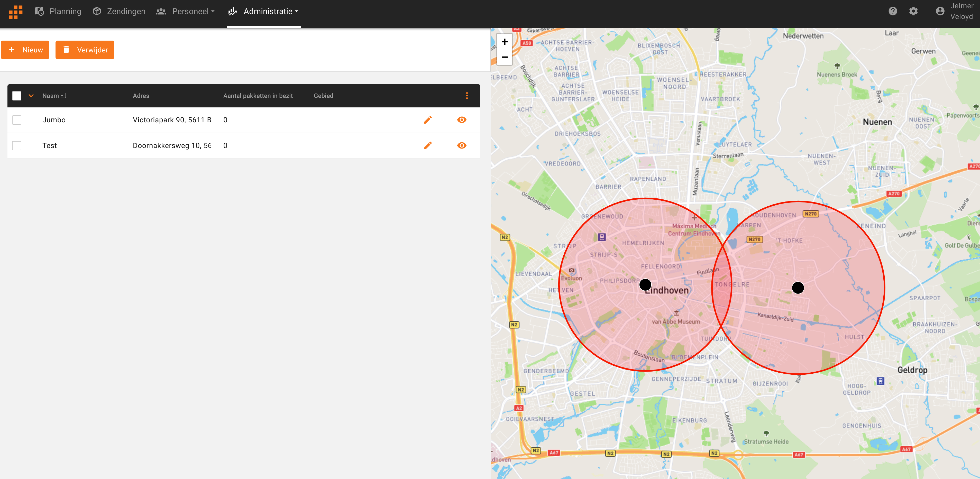Go to the Planning menu item
Image resolution: width=980 pixels, height=479 pixels.
tap(58, 11)
